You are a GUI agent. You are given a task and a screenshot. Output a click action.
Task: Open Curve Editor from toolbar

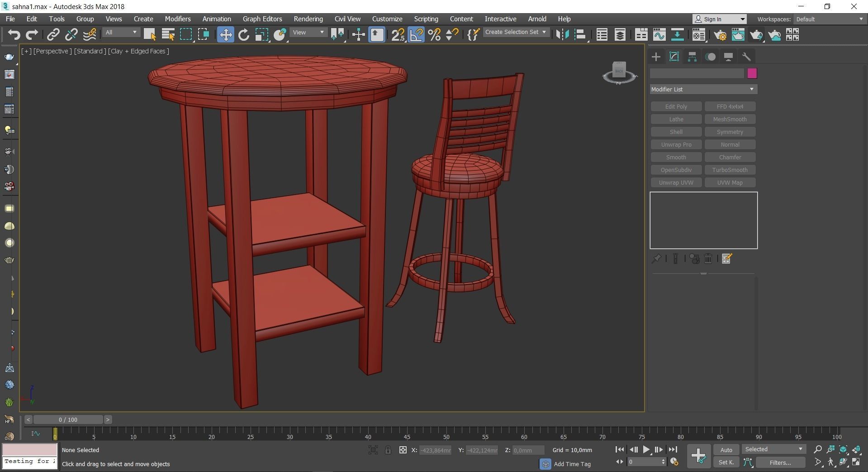(659, 35)
